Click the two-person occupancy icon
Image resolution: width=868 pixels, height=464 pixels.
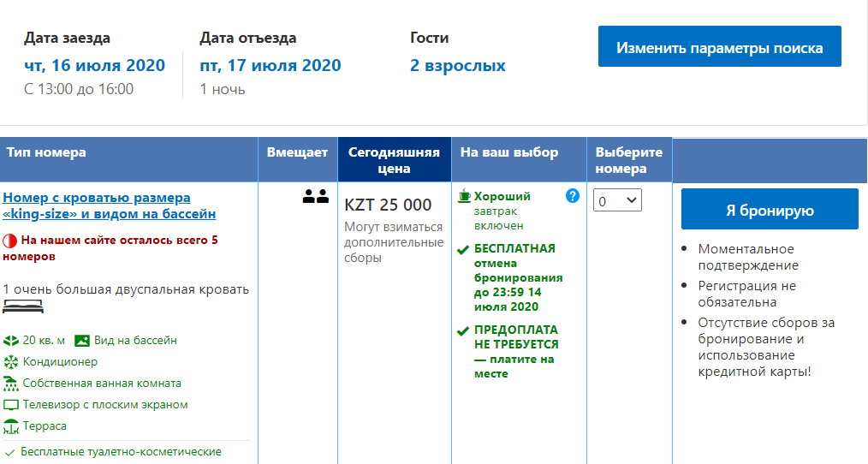pyautogui.click(x=315, y=197)
